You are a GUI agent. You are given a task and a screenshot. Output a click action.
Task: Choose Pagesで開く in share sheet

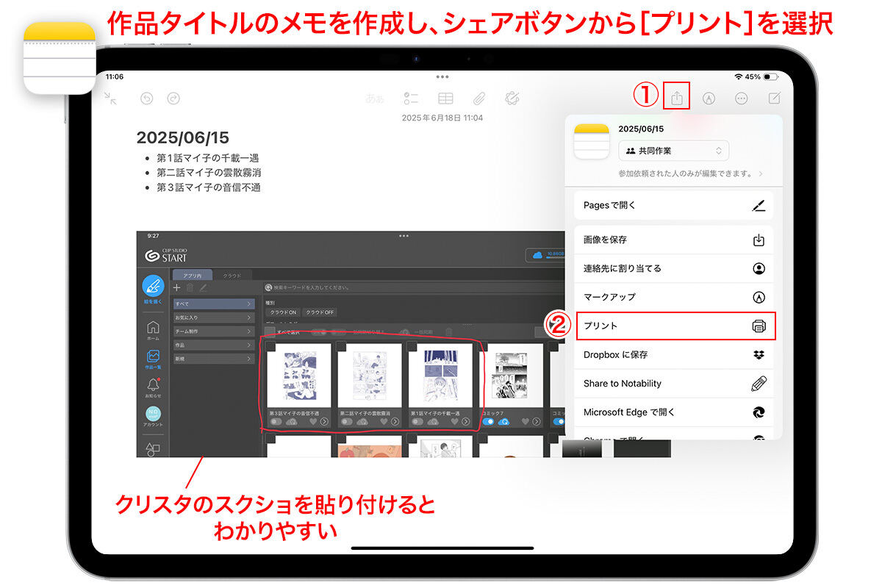coord(673,205)
